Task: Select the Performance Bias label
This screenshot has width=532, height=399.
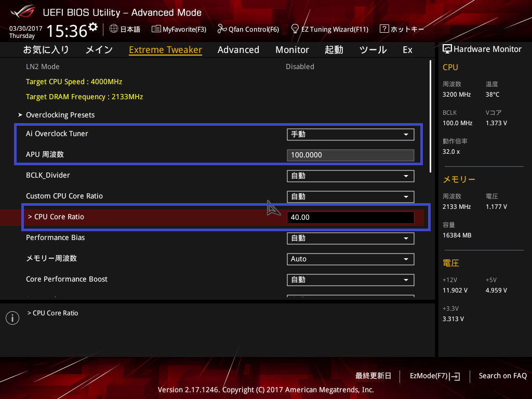Action: tap(55, 238)
